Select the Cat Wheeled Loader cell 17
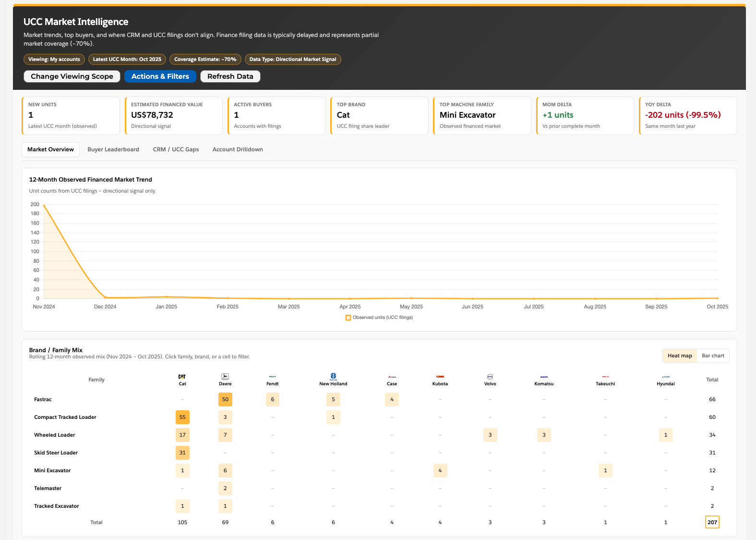The height and width of the screenshot is (540, 756). (182, 435)
